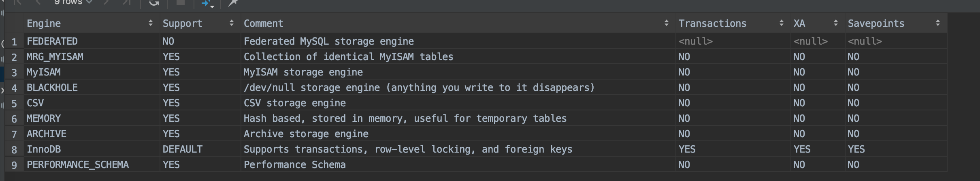980x181 pixels.
Task: Go to the first page of rows
Action: pos(17,2)
